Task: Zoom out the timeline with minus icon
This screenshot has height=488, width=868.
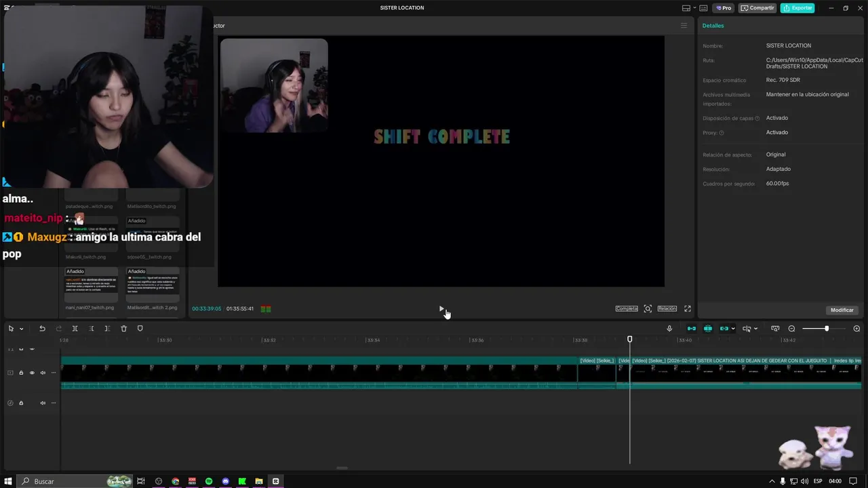Action: coord(791,329)
